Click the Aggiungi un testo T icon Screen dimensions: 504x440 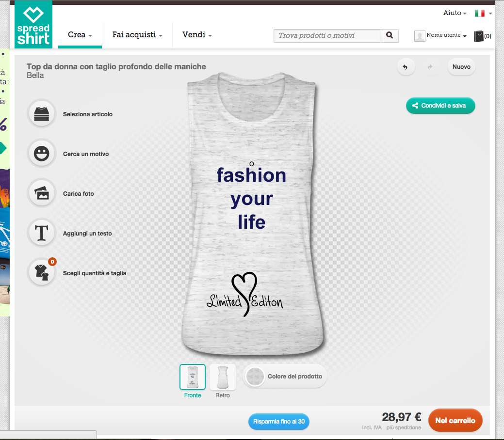42,233
